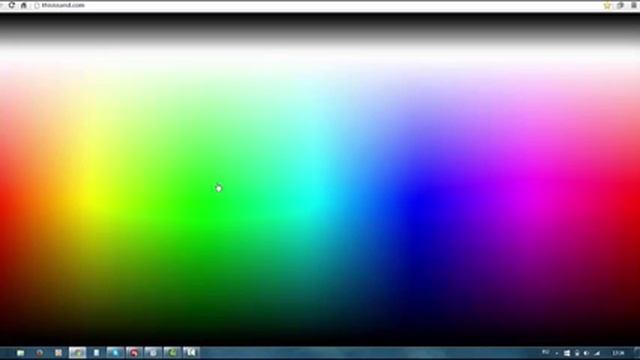Open the volume speaker tray icon
The image size is (640, 360).
pyautogui.click(x=587, y=353)
